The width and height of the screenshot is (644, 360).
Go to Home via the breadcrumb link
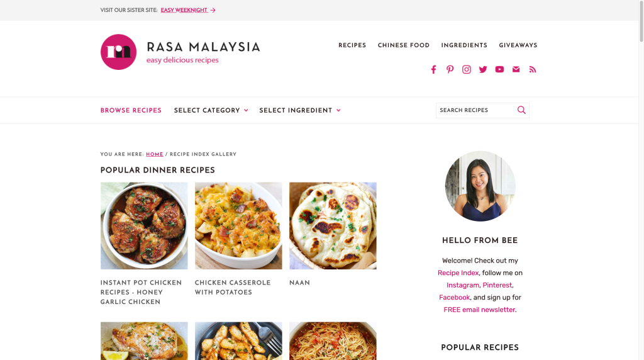tap(155, 154)
